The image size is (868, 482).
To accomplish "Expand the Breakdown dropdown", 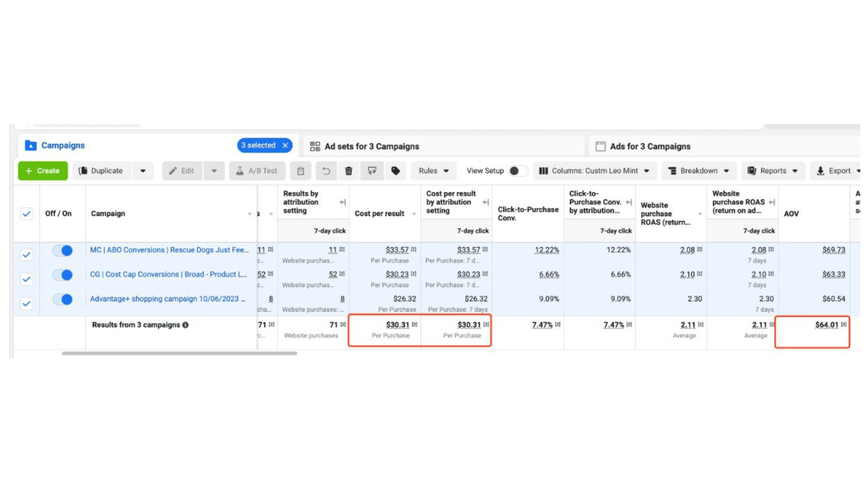I will [x=699, y=171].
